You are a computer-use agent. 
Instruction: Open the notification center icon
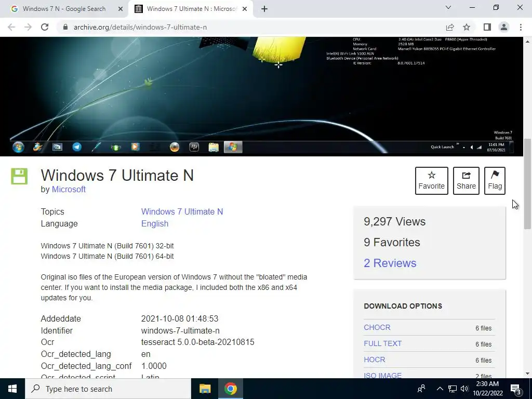coord(516,389)
